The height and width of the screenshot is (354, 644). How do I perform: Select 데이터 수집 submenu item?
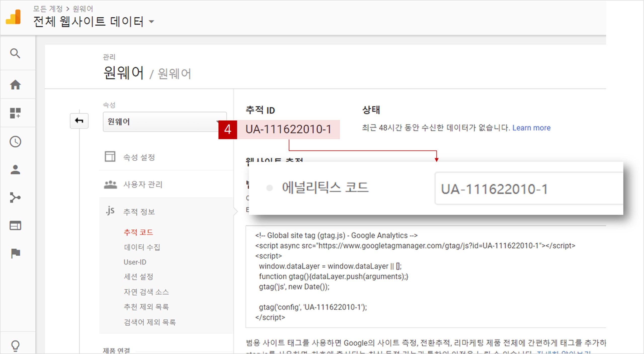click(142, 247)
